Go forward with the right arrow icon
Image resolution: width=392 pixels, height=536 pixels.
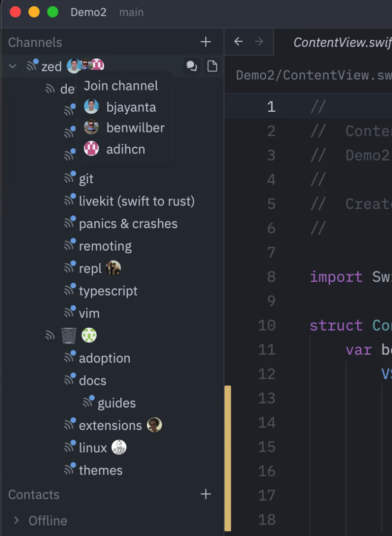[259, 42]
